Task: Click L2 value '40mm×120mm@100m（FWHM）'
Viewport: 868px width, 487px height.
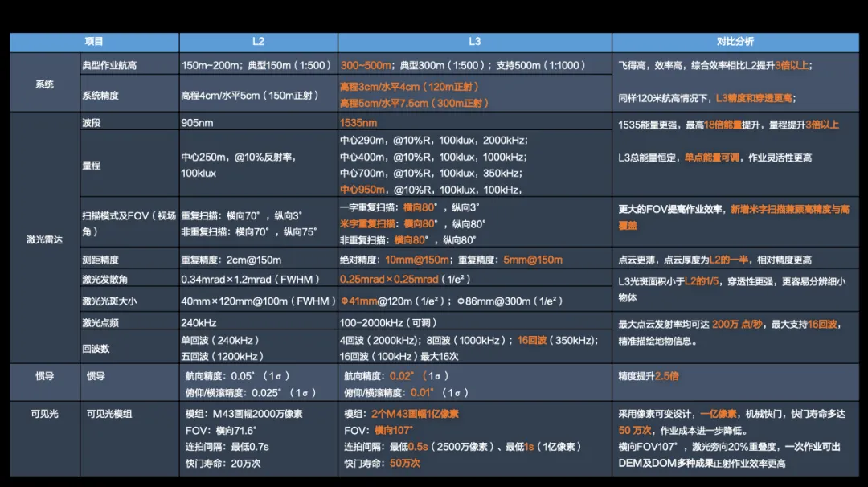Action: pyautogui.click(x=259, y=301)
